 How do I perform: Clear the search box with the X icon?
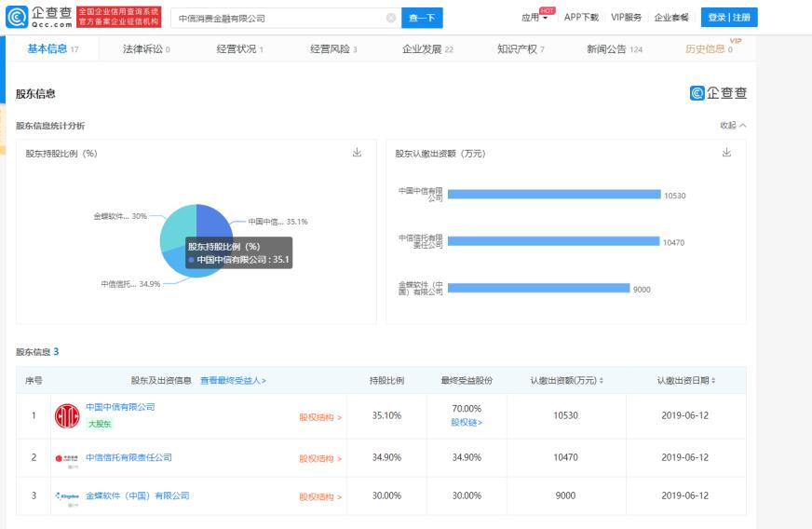click(391, 18)
